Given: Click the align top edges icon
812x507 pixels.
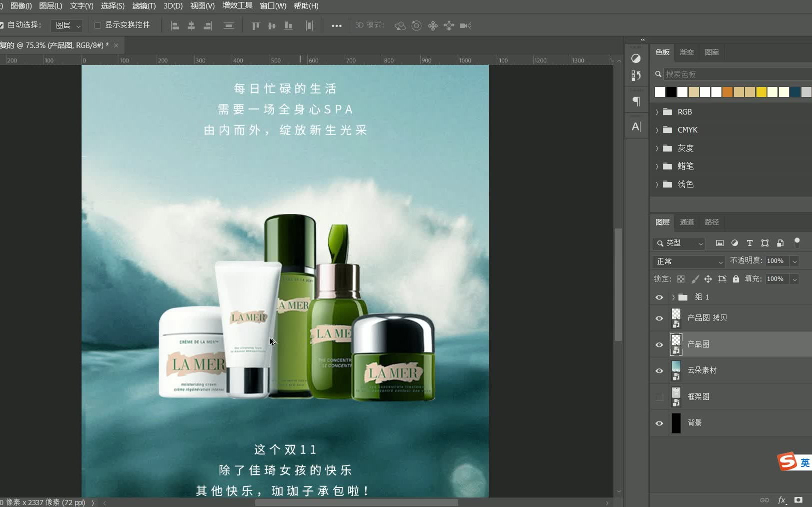Looking at the screenshot, I should coord(256,25).
